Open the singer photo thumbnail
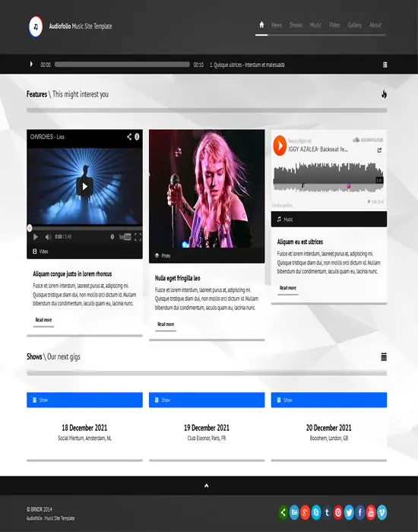The width and height of the screenshot is (418, 532). coord(207,188)
